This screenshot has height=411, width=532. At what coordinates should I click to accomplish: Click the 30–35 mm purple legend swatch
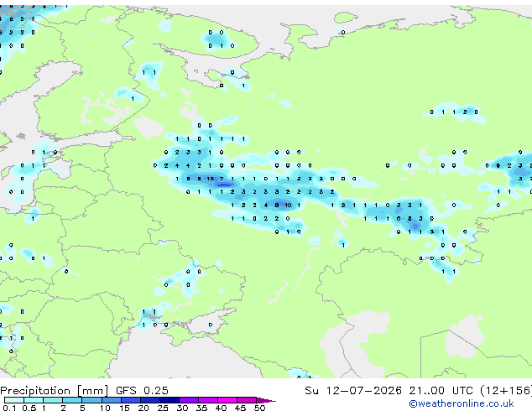point(189,400)
